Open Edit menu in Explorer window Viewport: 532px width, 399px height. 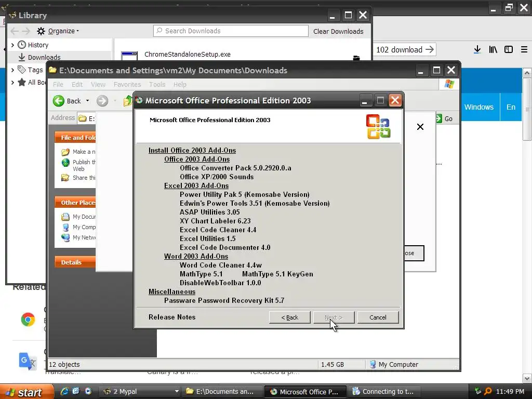click(77, 85)
